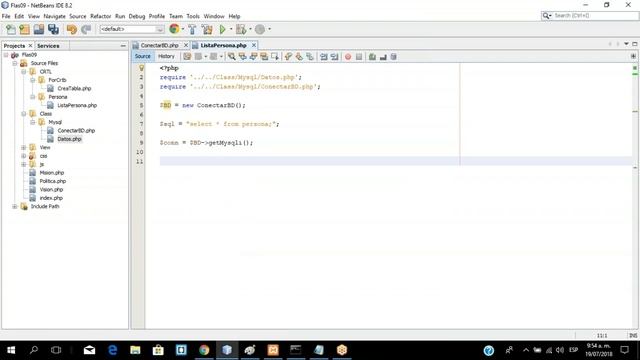This screenshot has width=640, height=360.
Task: Click the Find Previous Occurrence icon
Action: pyautogui.click(x=242, y=57)
